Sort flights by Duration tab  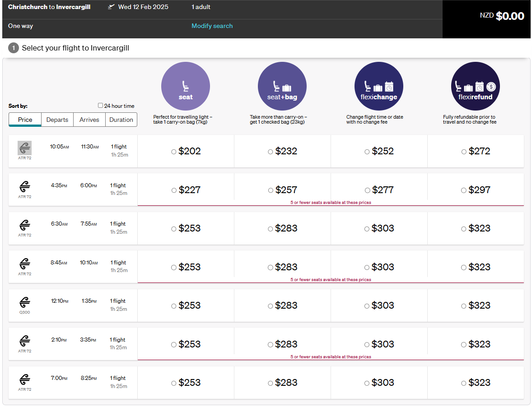point(121,120)
